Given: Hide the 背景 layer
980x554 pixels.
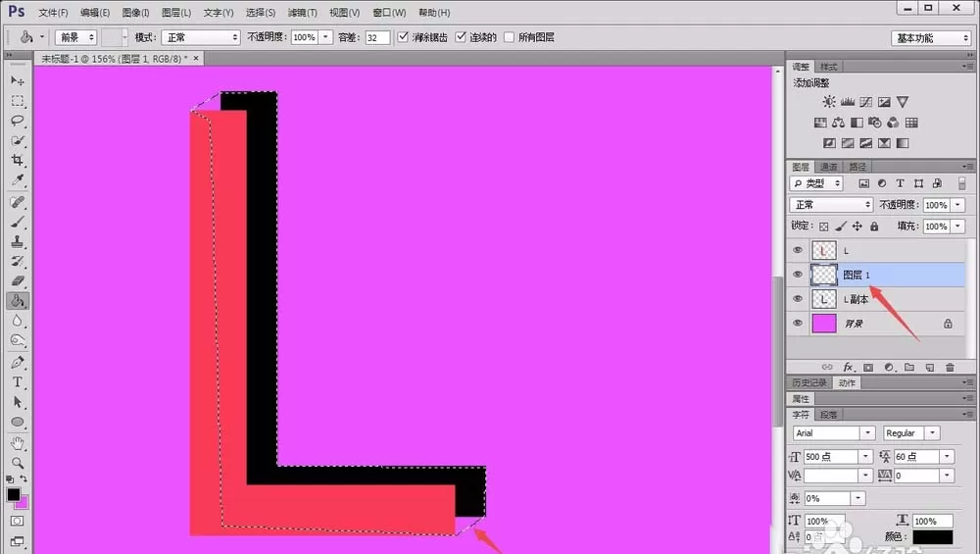Looking at the screenshot, I should pos(798,324).
